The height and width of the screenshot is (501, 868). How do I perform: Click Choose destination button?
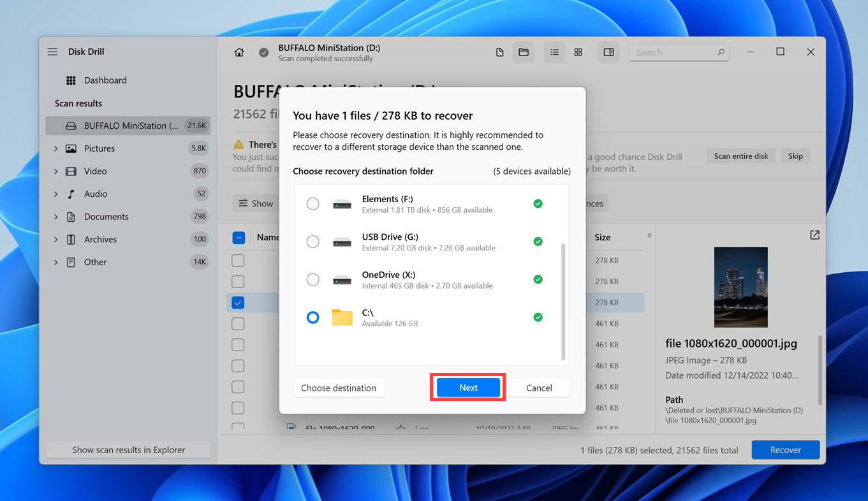coord(339,388)
